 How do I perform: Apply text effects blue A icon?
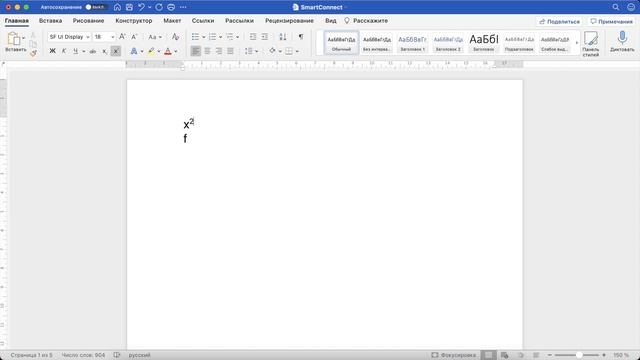click(x=134, y=51)
